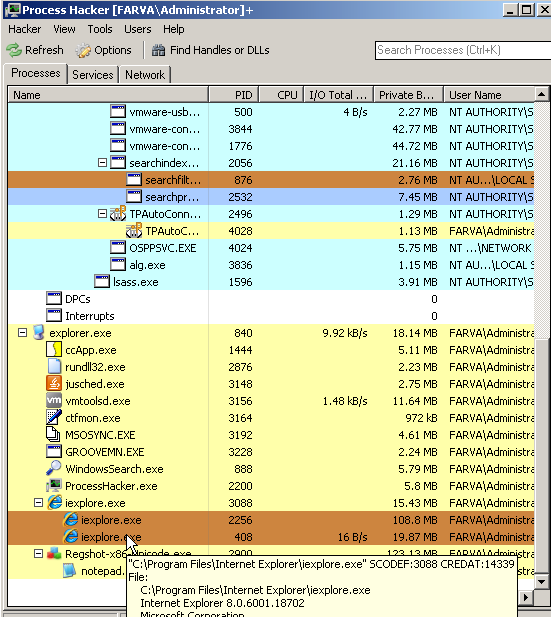Click the explorer.exe process icon

[x=39, y=333]
